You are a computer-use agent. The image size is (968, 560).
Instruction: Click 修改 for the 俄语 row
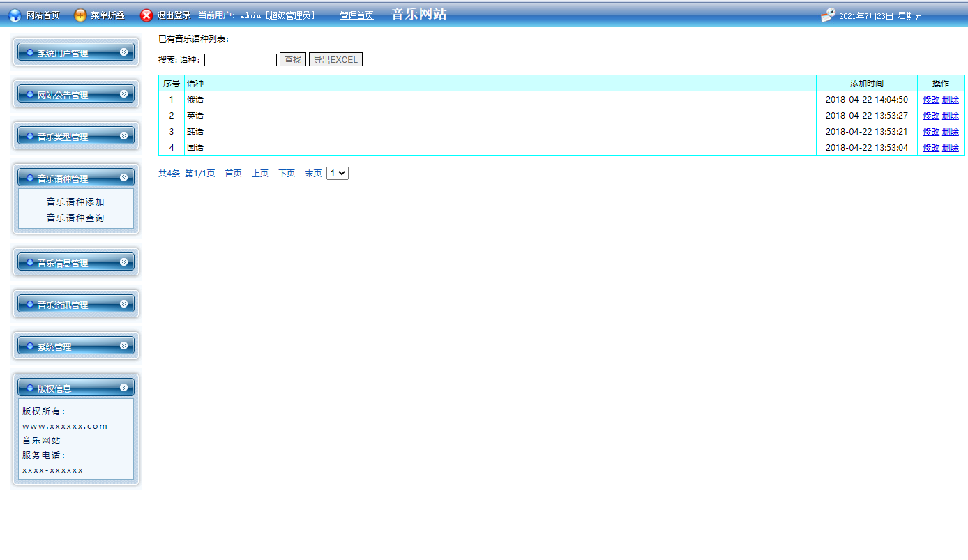[x=931, y=99]
